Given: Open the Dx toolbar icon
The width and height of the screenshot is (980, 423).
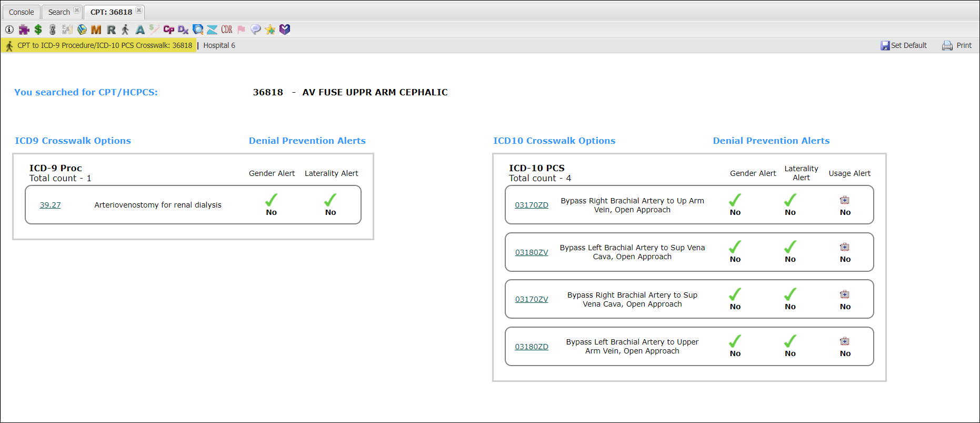Looking at the screenshot, I should pos(183,29).
